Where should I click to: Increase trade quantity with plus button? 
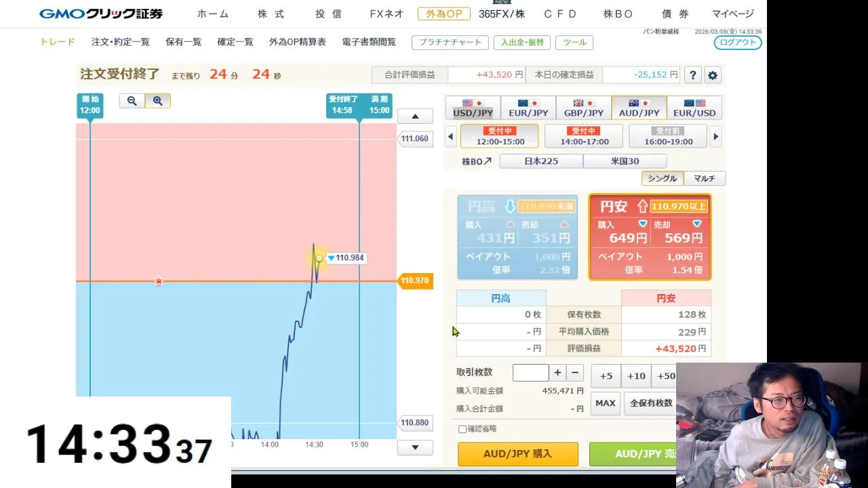[557, 373]
